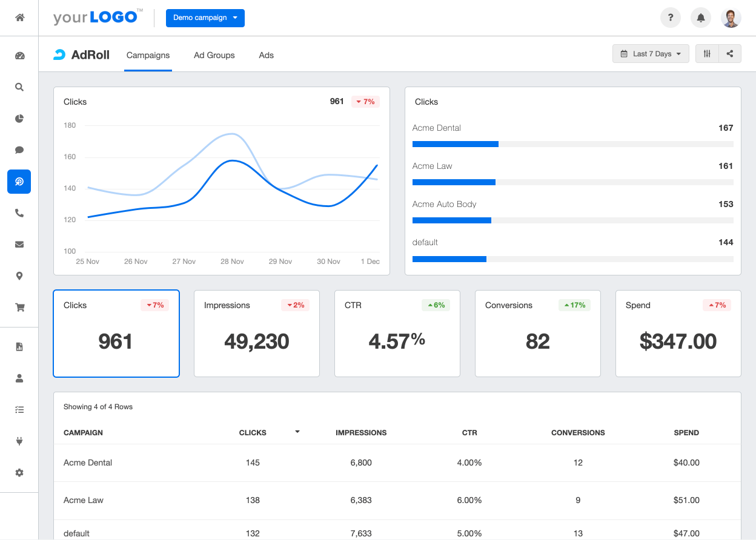Toggle the CTR metric card
This screenshot has width=756, height=540.
(397, 334)
